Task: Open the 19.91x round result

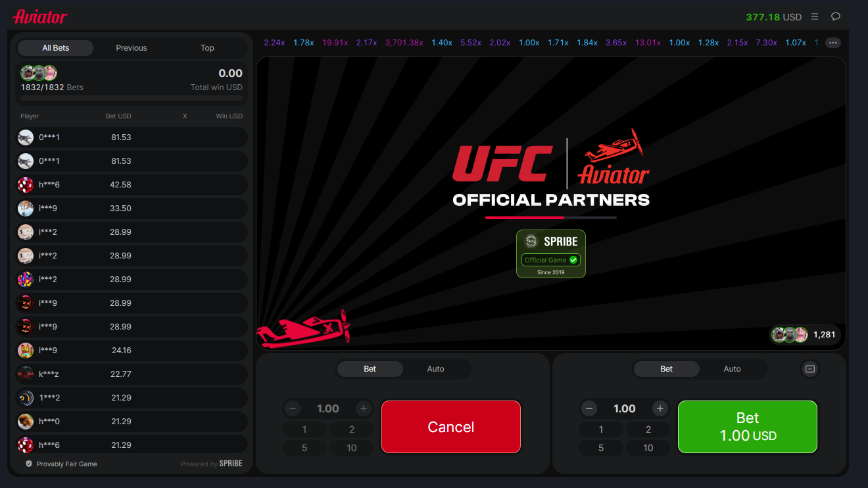Action: 335,43
